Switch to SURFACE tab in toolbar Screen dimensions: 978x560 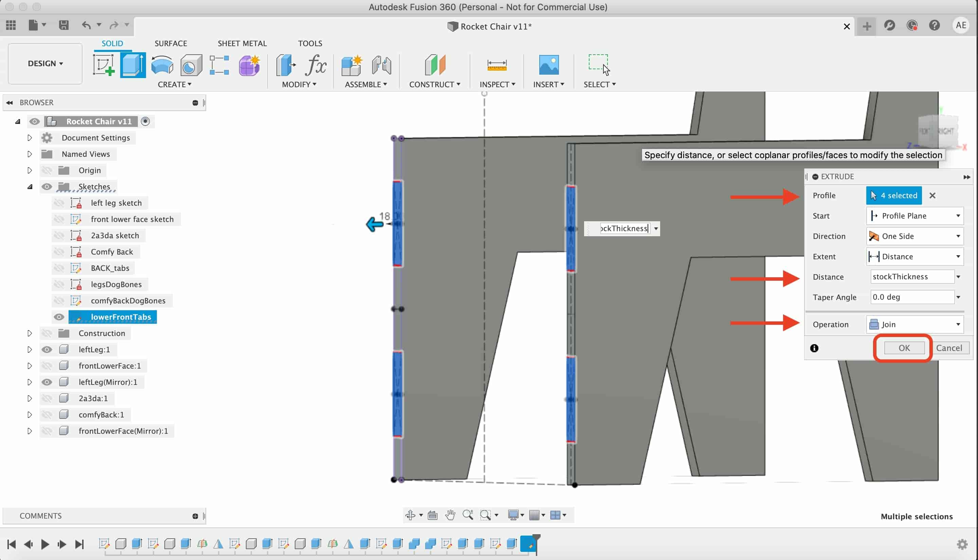pyautogui.click(x=171, y=43)
